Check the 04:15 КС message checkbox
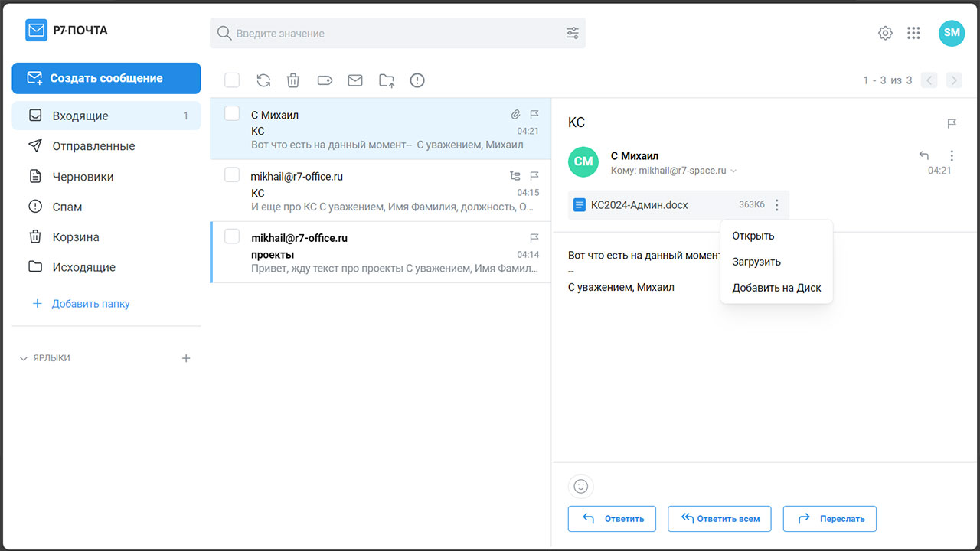The width and height of the screenshot is (980, 551). (232, 175)
